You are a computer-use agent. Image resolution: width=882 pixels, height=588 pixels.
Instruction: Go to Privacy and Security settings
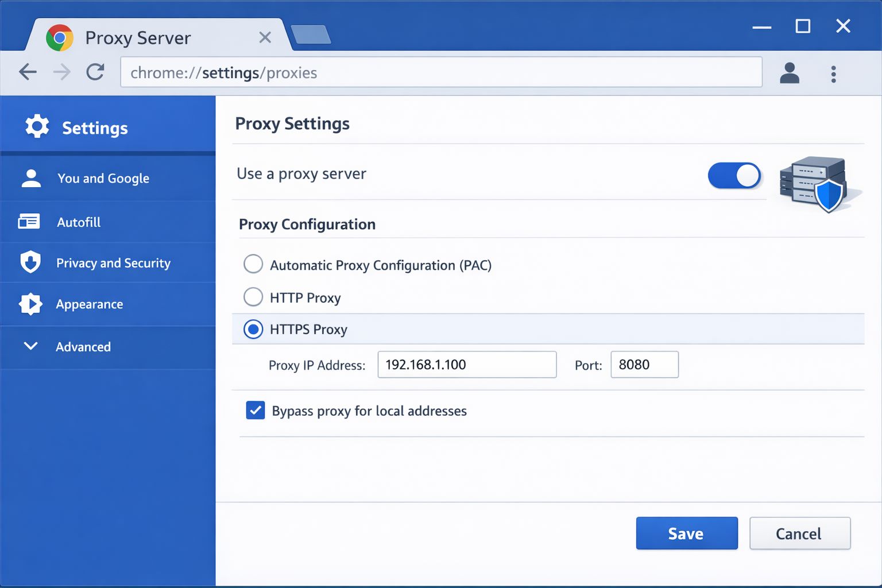108,263
